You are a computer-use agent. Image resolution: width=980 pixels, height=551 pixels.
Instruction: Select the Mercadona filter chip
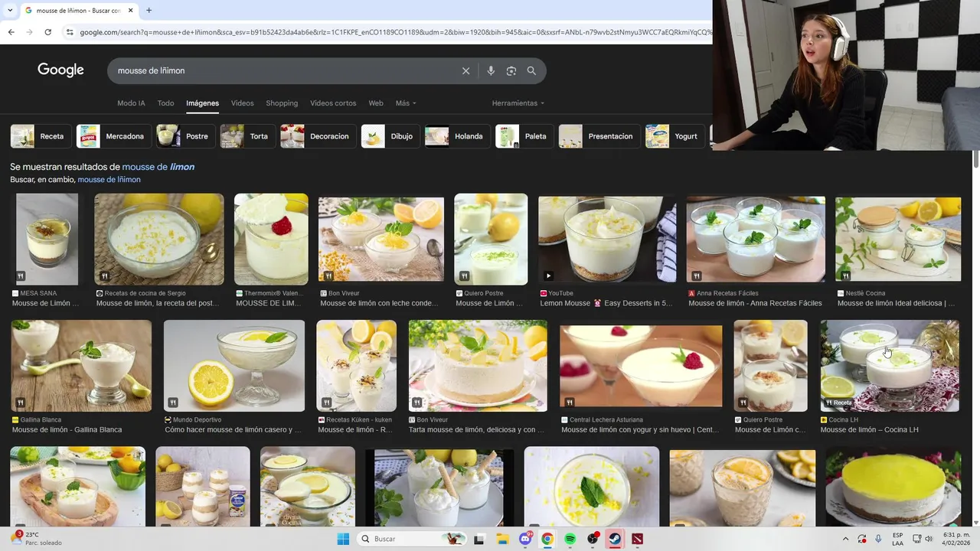113,136
